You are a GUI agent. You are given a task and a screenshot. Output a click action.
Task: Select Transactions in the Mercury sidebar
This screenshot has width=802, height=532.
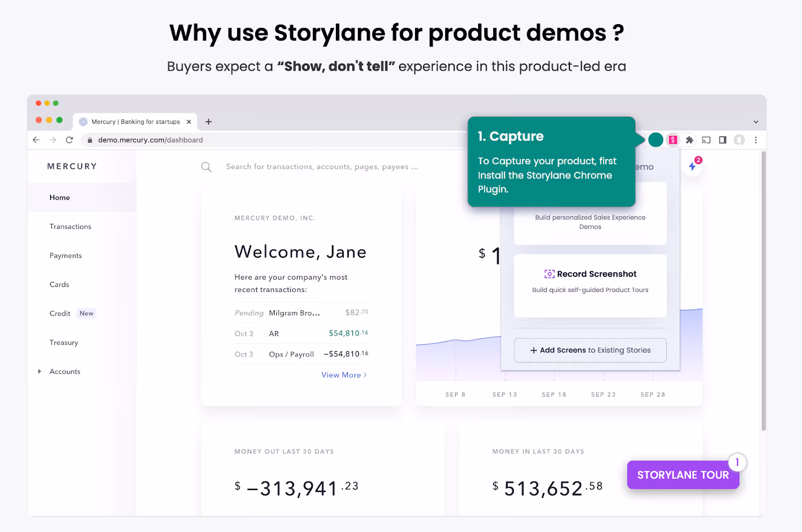[x=70, y=226]
